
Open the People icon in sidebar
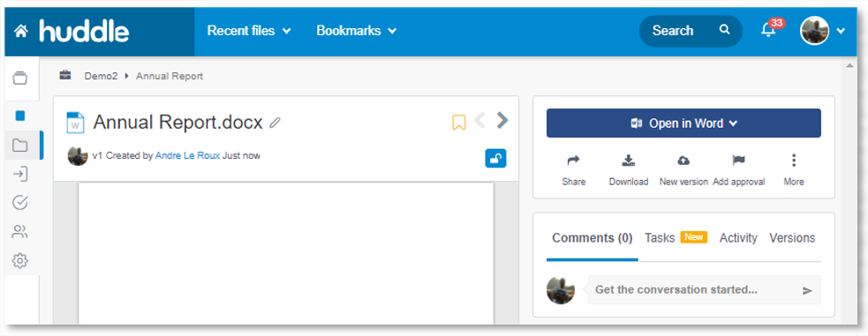20,232
